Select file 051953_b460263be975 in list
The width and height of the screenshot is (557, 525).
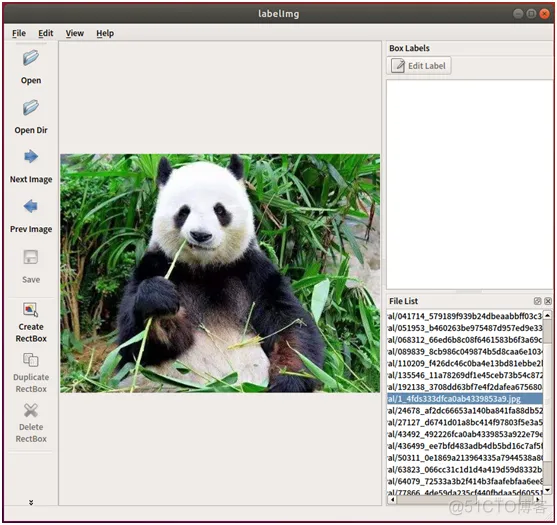(465, 328)
